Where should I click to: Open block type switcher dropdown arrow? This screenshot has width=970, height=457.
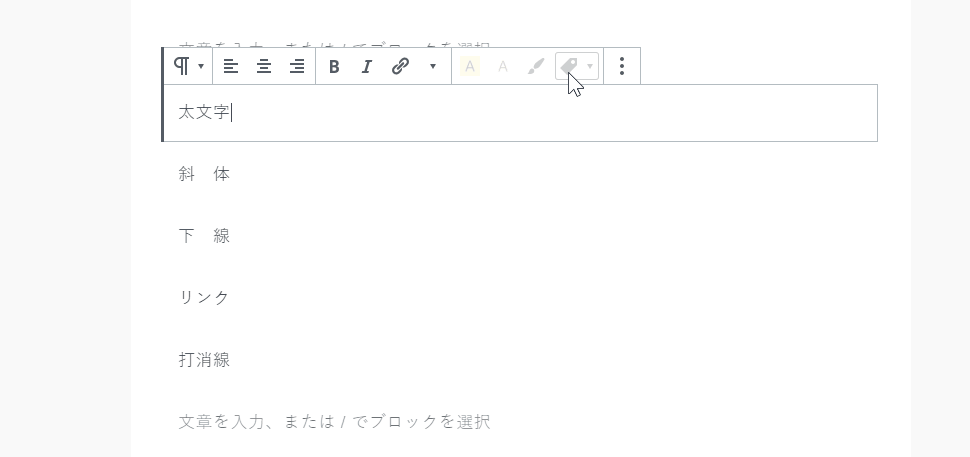pos(201,66)
